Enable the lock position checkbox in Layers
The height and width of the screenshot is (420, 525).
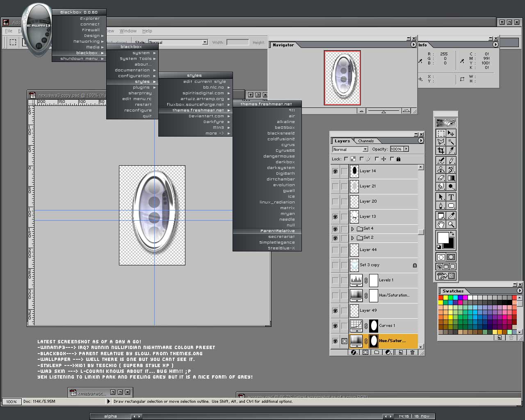[x=377, y=159]
